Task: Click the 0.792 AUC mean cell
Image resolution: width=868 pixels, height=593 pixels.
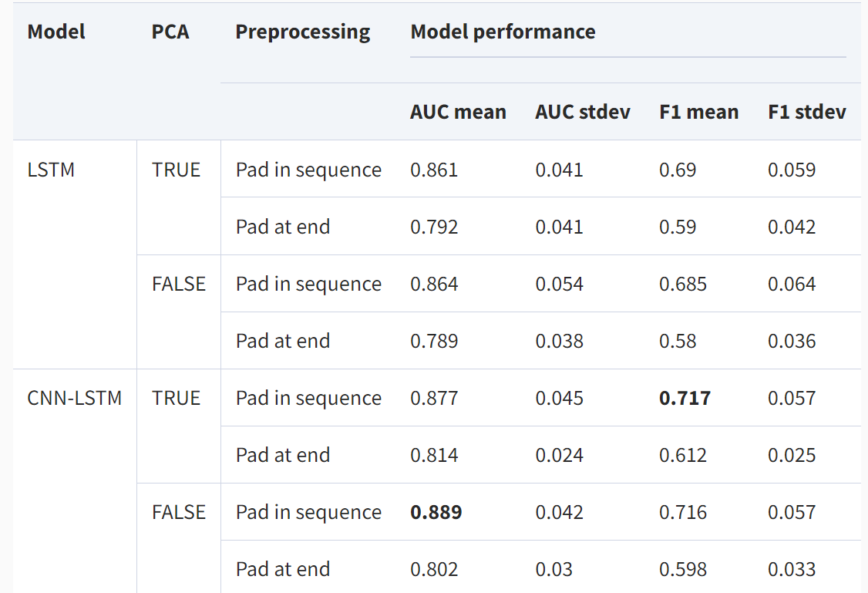Action: point(434,227)
